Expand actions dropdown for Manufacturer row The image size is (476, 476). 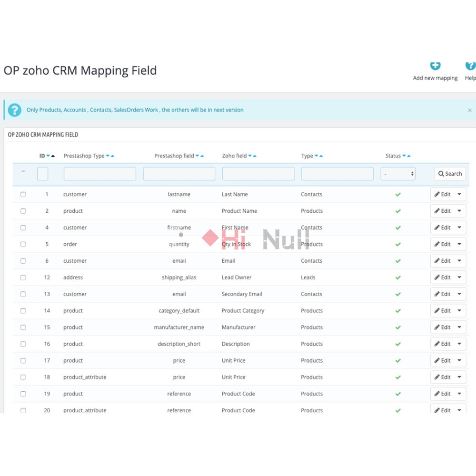pyautogui.click(x=459, y=327)
